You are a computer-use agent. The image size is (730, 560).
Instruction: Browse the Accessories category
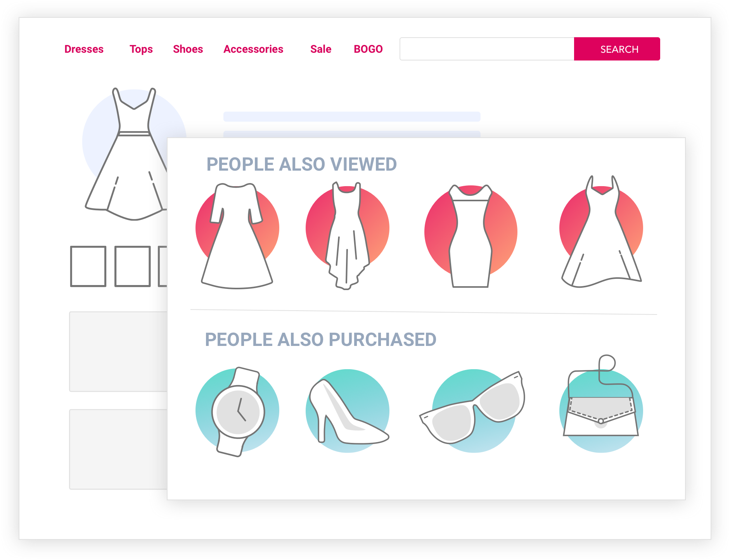253,49
